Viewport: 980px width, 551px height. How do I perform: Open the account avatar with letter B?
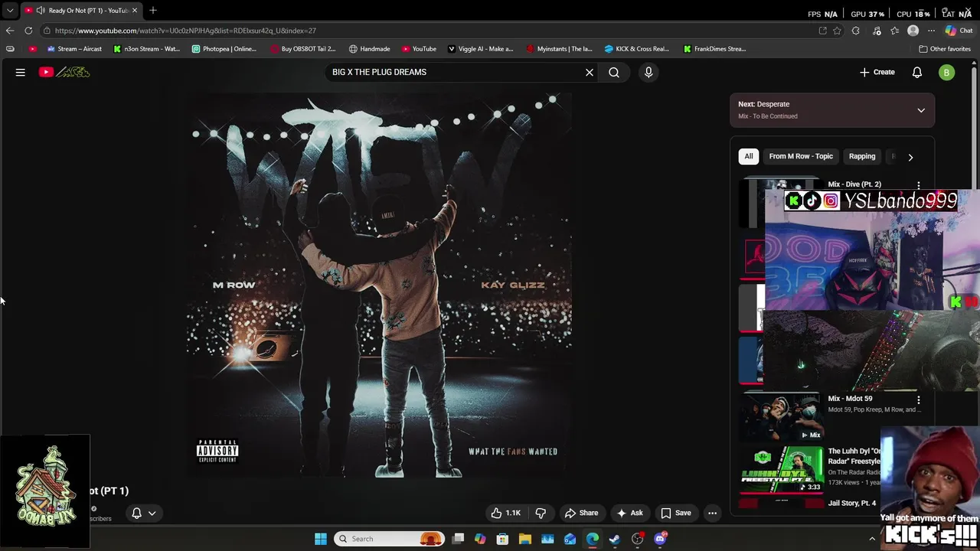tap(947, 72)
